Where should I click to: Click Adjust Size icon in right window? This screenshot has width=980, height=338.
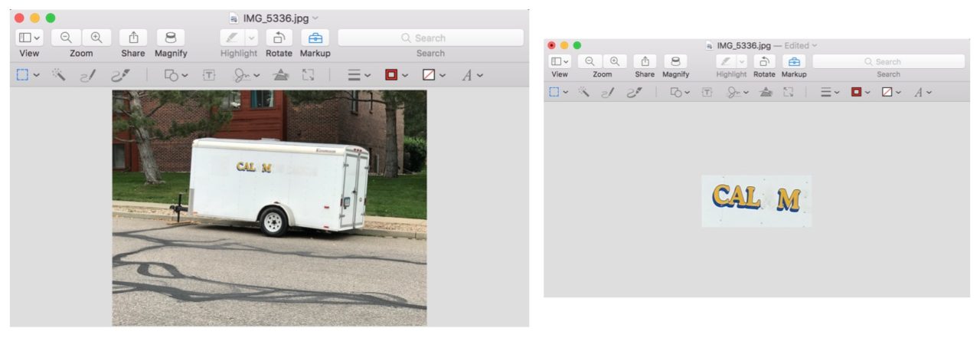tap(789, 92)
